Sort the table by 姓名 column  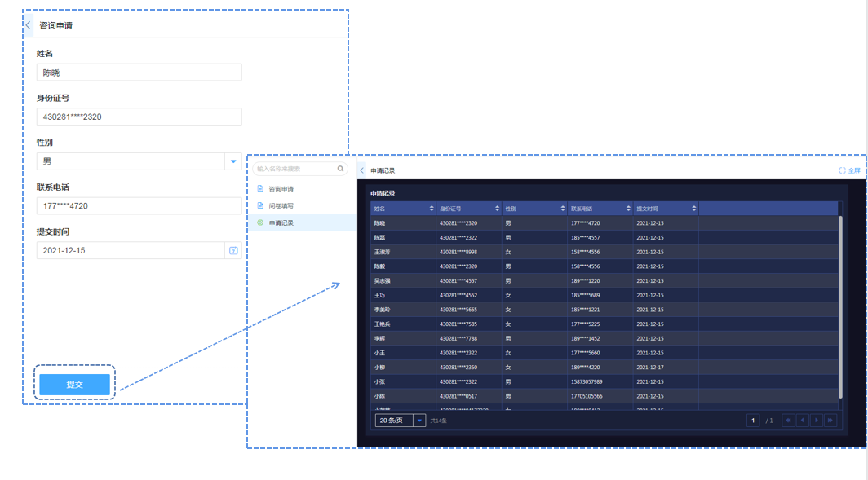click(432, 209)
